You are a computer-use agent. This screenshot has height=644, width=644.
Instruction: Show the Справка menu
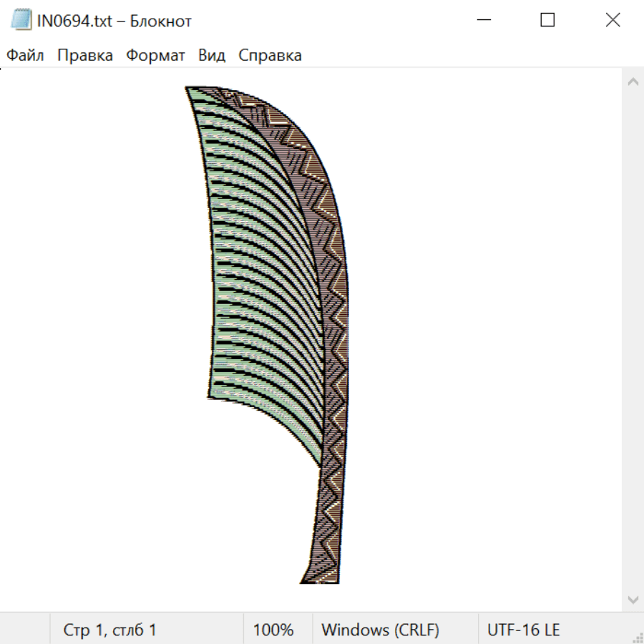[x=270, y=56]
